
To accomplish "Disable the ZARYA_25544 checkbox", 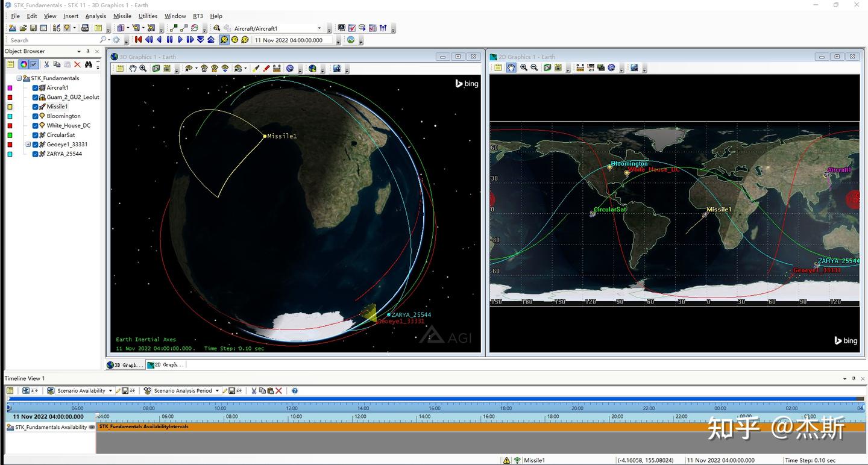I will 35,154.
